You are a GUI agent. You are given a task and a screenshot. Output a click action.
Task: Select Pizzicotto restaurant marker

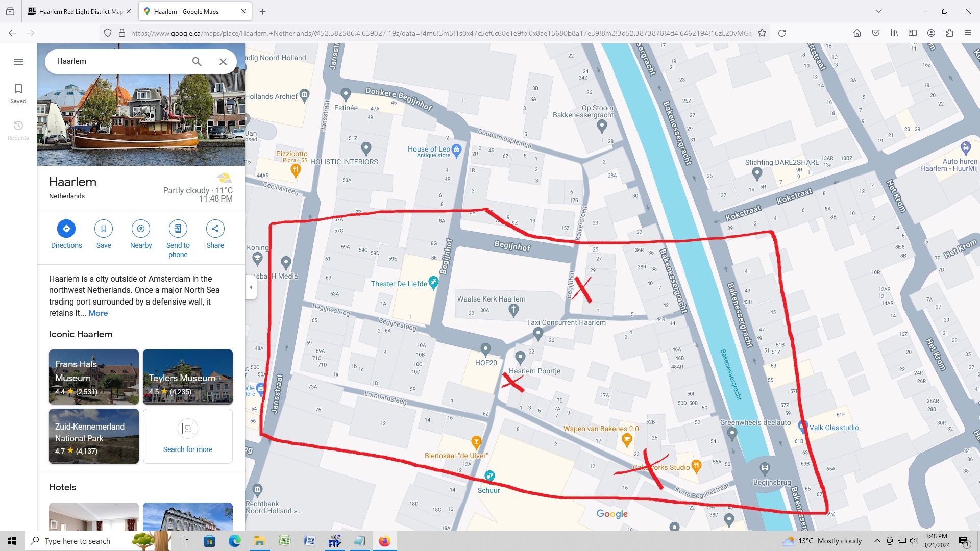(295, 170)
